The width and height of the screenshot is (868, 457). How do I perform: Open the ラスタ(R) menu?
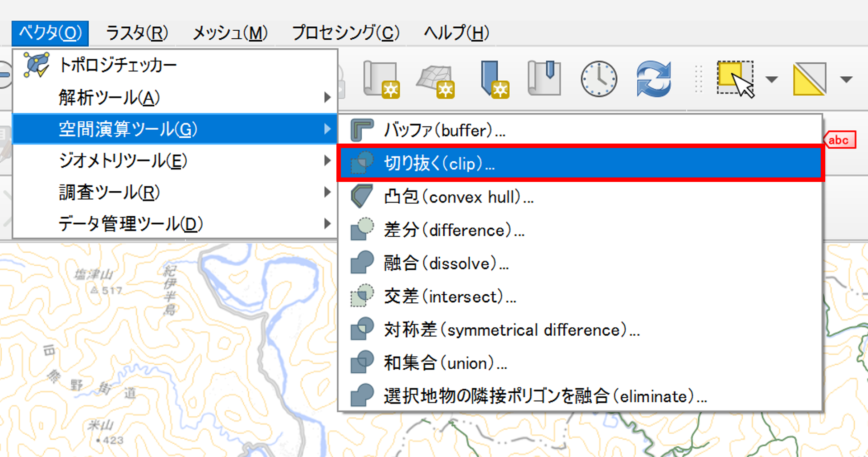coord(137,33)
